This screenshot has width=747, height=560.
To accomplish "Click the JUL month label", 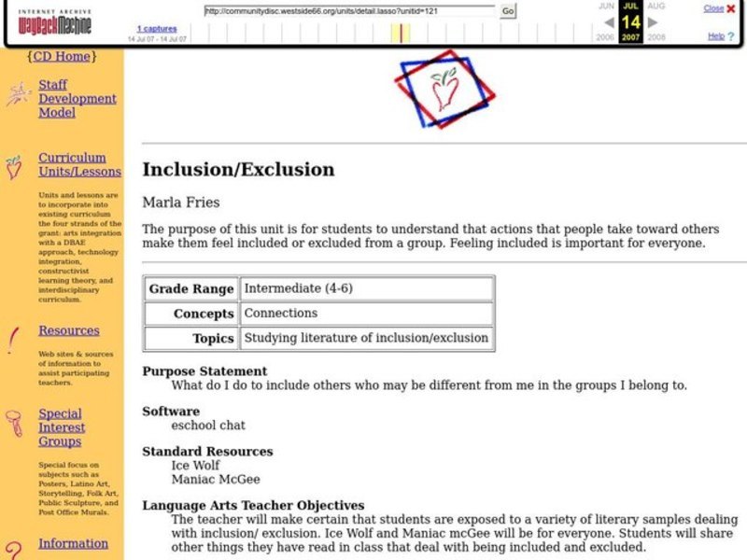I will (x=630, y=7).
